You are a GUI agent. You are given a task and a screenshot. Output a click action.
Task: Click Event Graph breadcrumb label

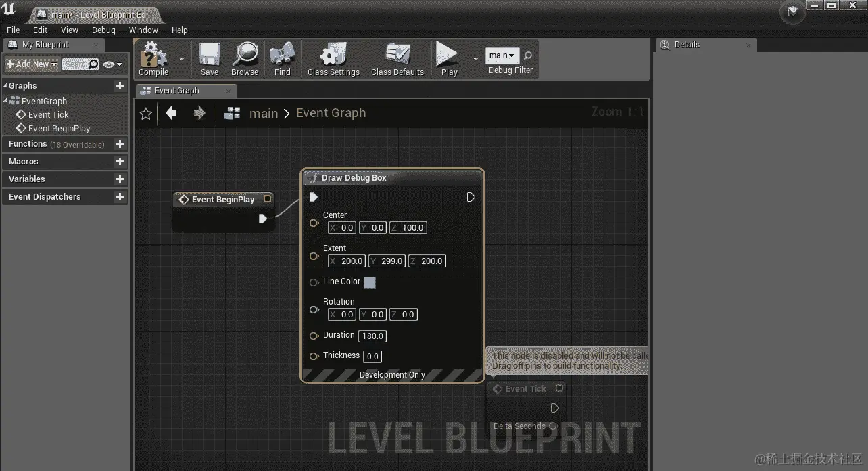point(331,113)
